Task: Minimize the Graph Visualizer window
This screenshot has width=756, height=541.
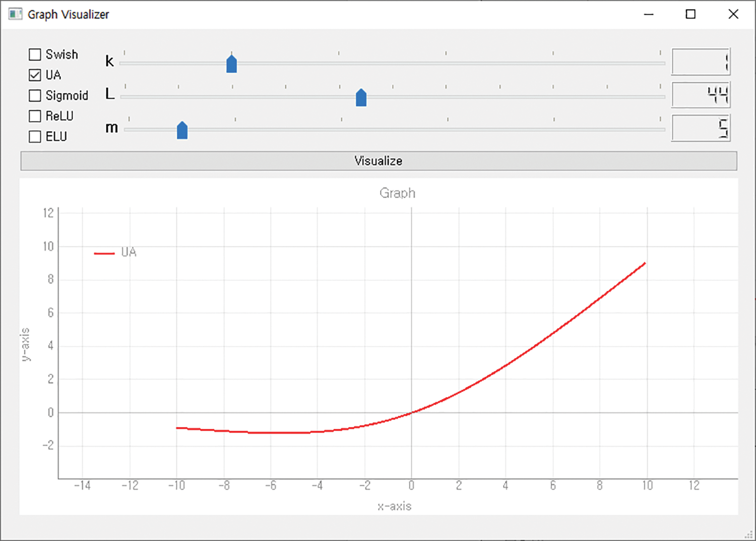Action: click(649, 15)
